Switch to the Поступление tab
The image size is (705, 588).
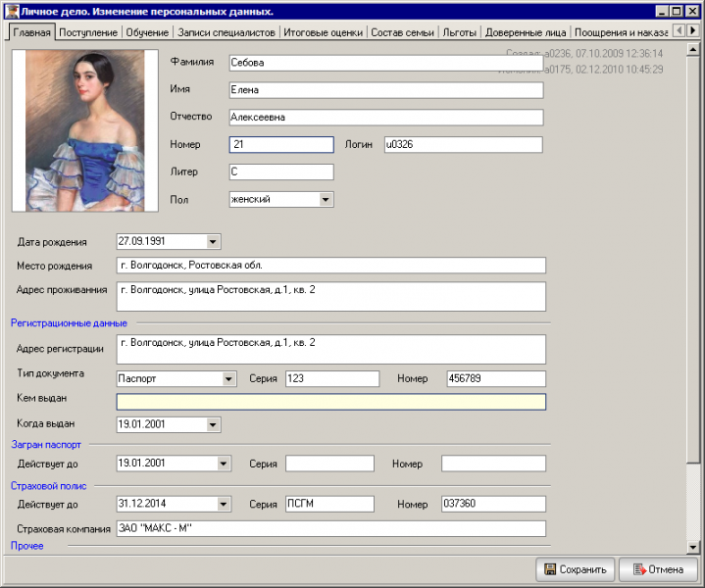[x=89, y=32]
